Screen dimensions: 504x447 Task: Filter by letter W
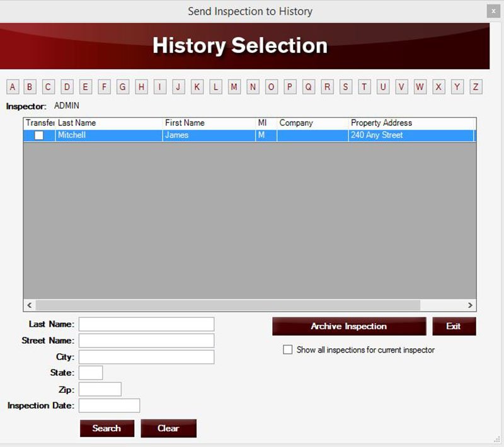(420, 87)
